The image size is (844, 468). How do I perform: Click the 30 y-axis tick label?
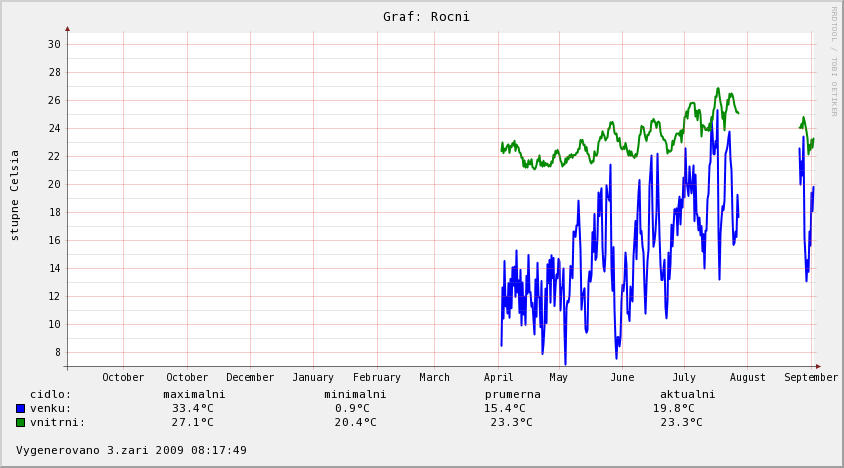pos(54,45)
